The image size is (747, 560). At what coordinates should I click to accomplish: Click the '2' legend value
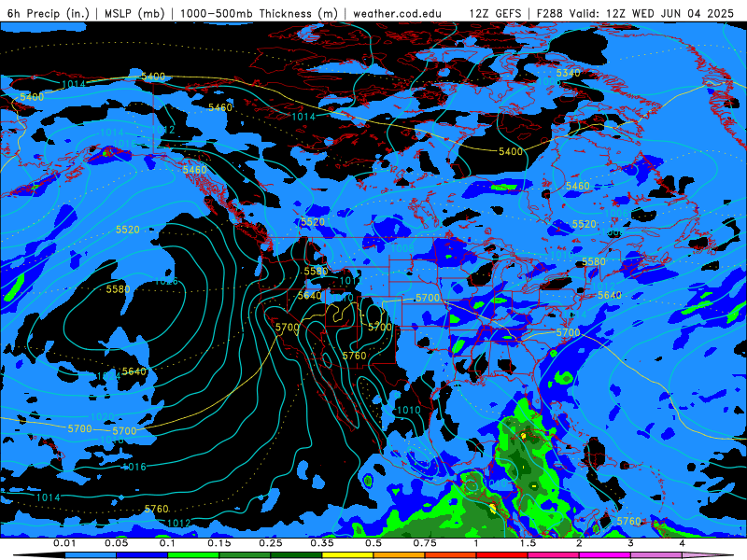[x=579, y=543]
